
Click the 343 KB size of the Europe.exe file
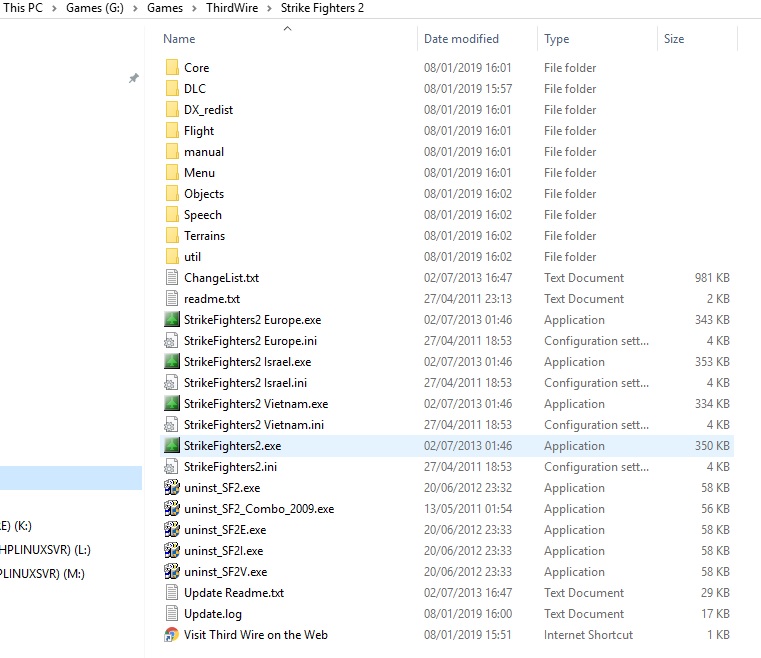click(712, 320)
